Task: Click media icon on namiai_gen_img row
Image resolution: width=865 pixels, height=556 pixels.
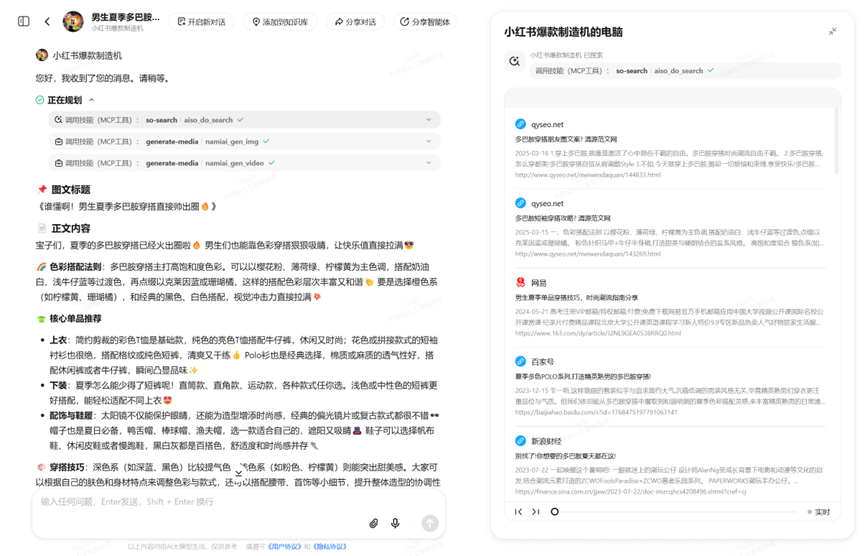Action: [x=58, y=141]
